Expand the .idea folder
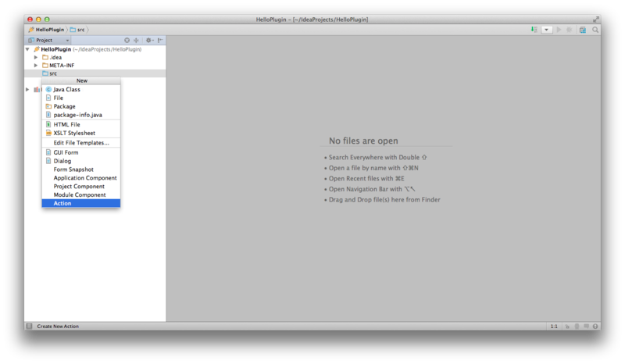This screenshot has width=625, height=364. (x=36, y=57)
